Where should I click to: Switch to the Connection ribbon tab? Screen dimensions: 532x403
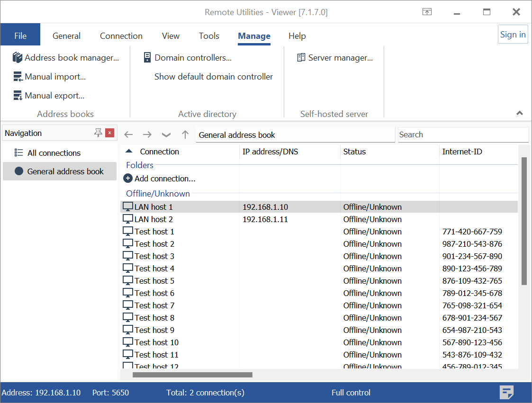tap(121, 36)
